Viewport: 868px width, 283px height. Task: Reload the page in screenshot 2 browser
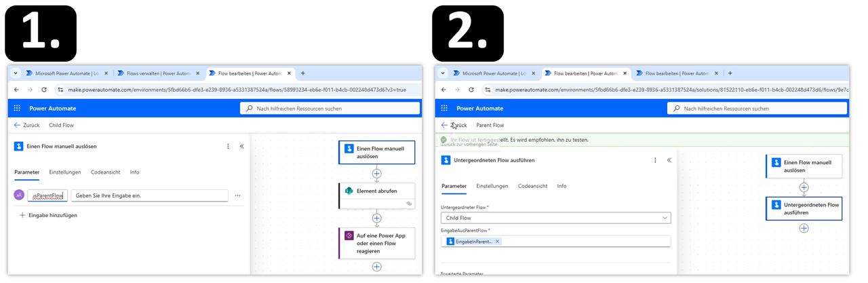(x=471, y=90)
